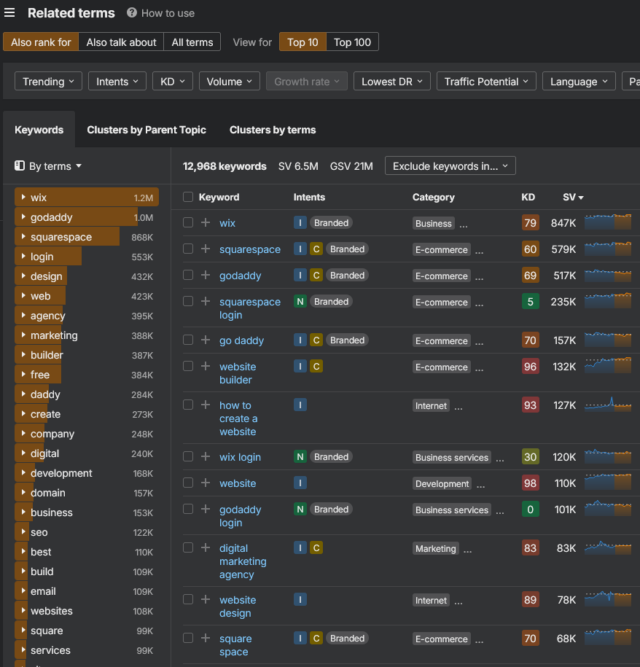Click category ellipsis on wix row
This screenshot has width=640, height=667.
point(463,225)
